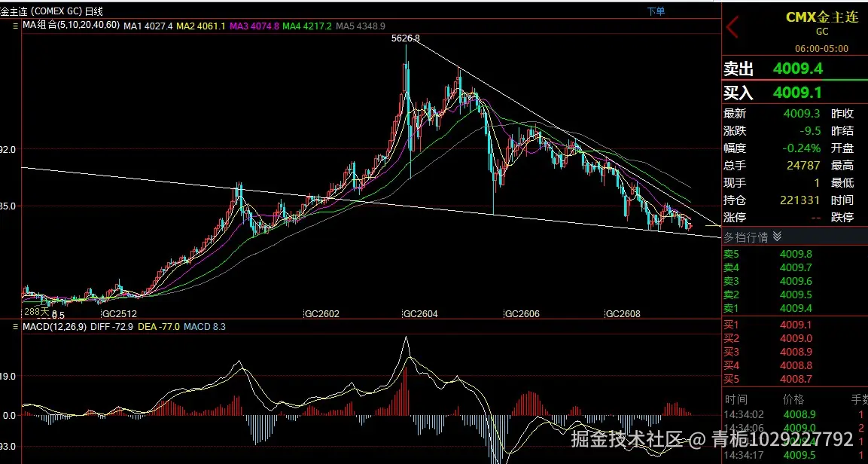This screenshot has height=464, width=868.
Task: Expand the 多档行情 double-chevron
Action: coord(777,237)
